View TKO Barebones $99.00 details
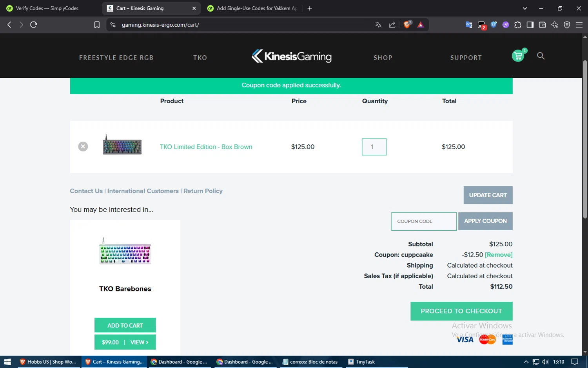This screenshot has width=588, height=368. point(125,342)
